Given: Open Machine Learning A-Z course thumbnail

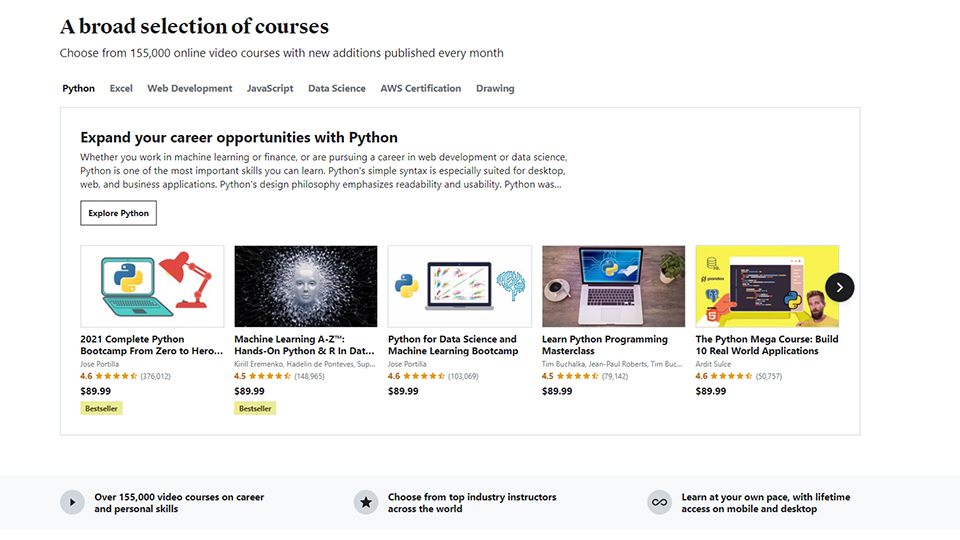Looking at the screenshot, I should [x=306, y=287].
